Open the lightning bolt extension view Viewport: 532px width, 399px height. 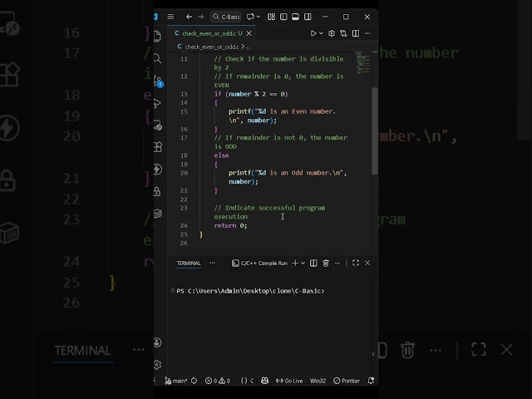[x=158, y=169]
